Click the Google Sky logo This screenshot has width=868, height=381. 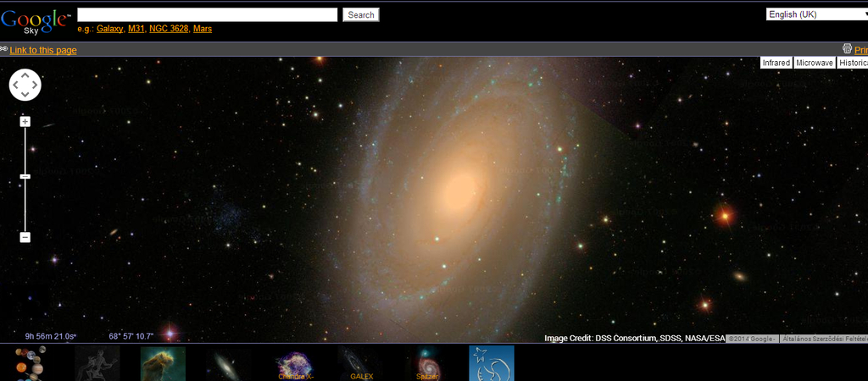point(36,21)
